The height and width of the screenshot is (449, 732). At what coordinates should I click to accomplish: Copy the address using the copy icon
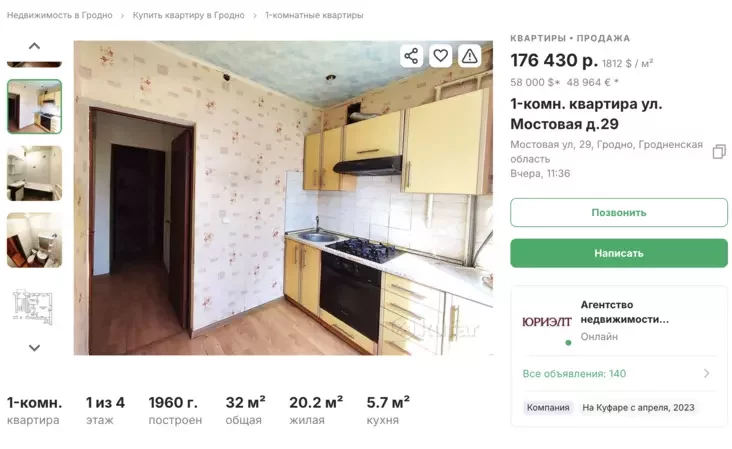pos(719,152)
